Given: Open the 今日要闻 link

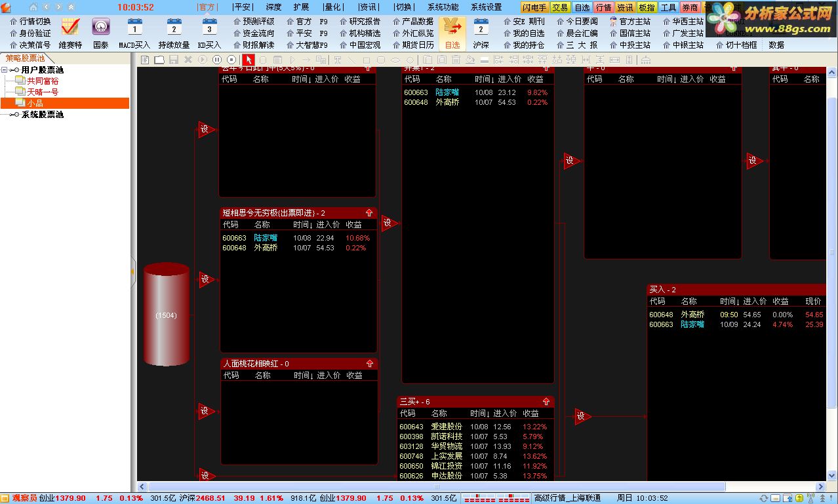Looking at the screenshot, I should [x=577, y=21].
